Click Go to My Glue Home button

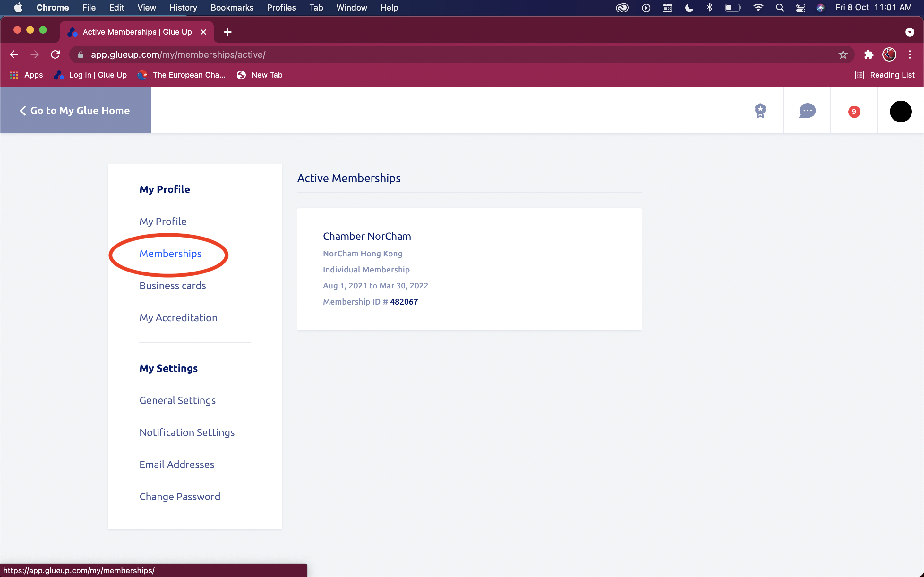click(76, 110)
